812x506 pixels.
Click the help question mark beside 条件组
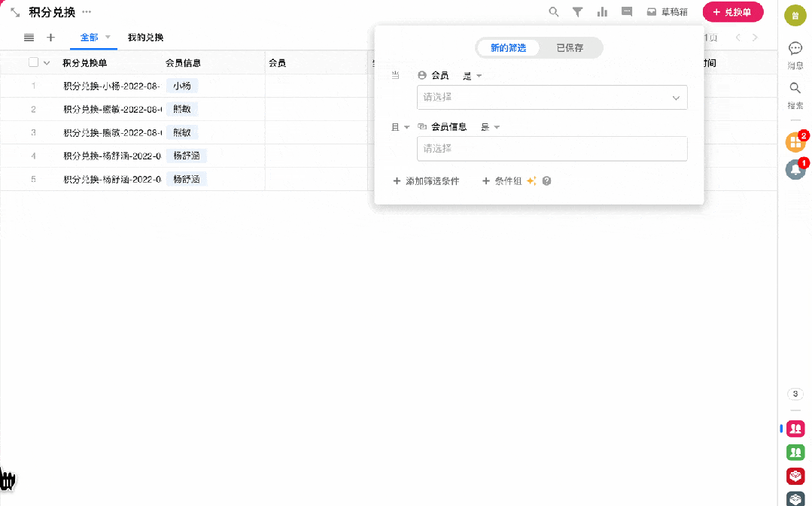pos(547,181)
